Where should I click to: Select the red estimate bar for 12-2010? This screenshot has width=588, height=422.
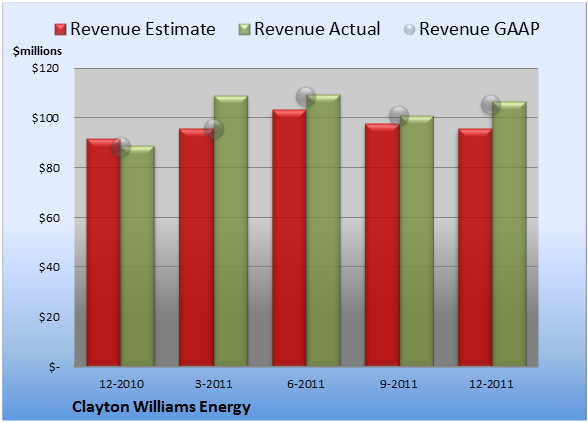pyautogui.click(x=104, y=252)
